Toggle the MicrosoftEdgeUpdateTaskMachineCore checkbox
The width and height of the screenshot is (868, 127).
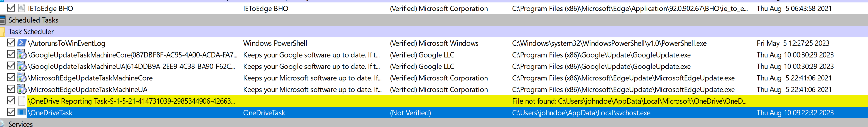pyautogui.click(x=11, y=78)
